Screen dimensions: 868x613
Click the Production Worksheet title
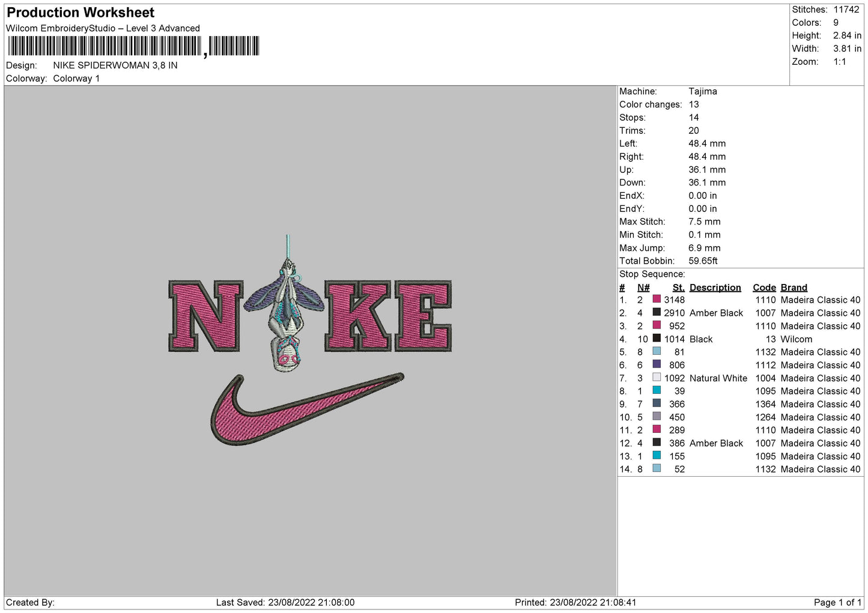[x=80, y=13]
